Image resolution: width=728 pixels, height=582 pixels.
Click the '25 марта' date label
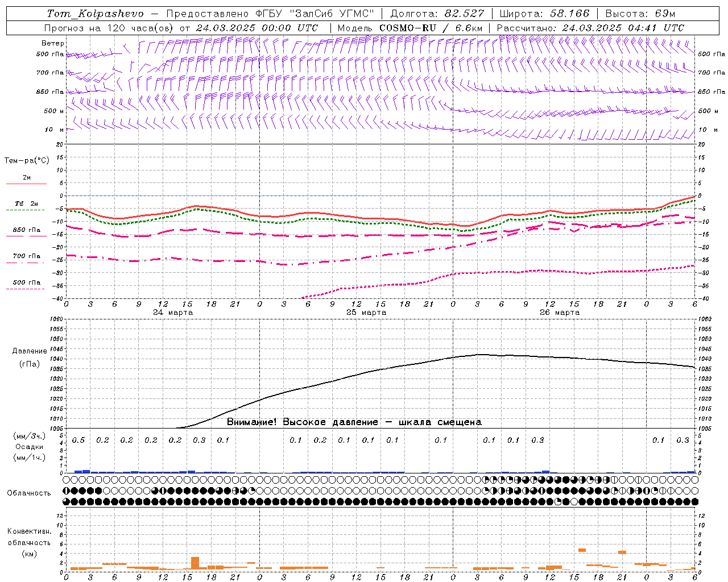click(x=366, y=313)
